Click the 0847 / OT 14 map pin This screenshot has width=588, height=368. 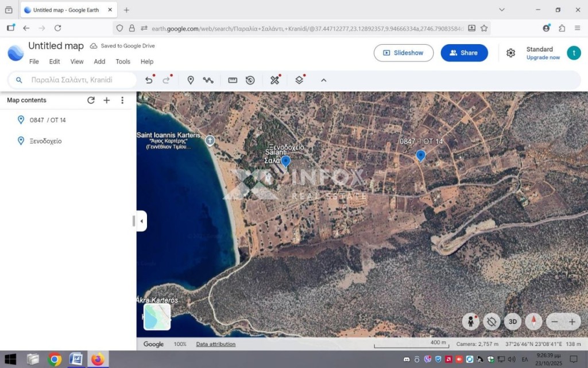(421, 155)
